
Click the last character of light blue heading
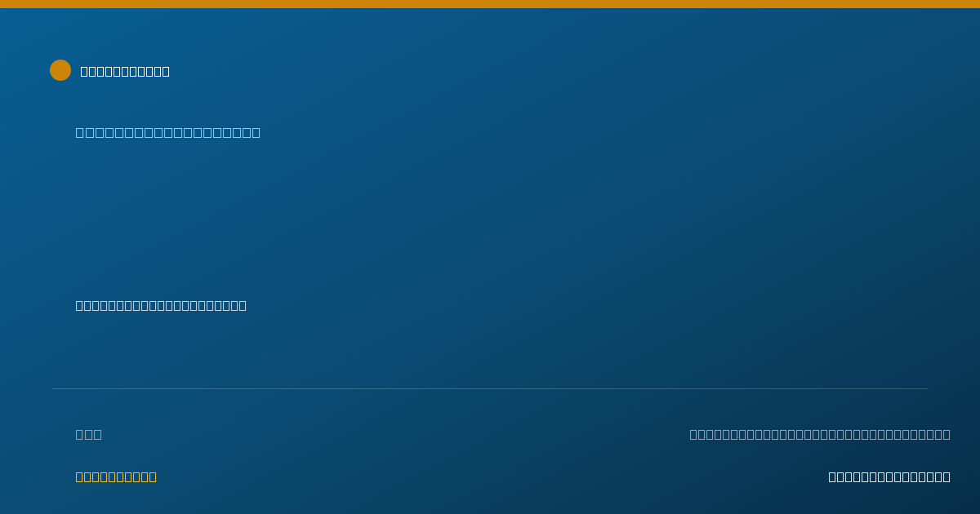[256, 132]
